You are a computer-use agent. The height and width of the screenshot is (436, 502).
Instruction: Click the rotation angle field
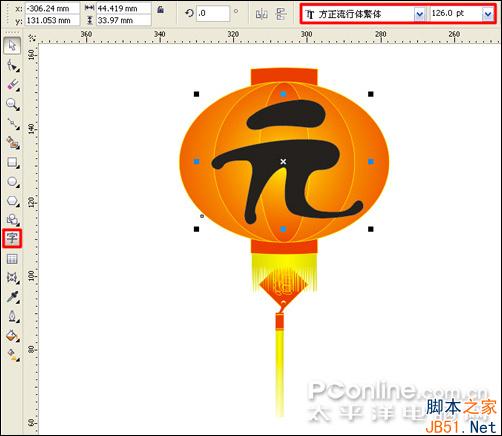click(213, 14)
